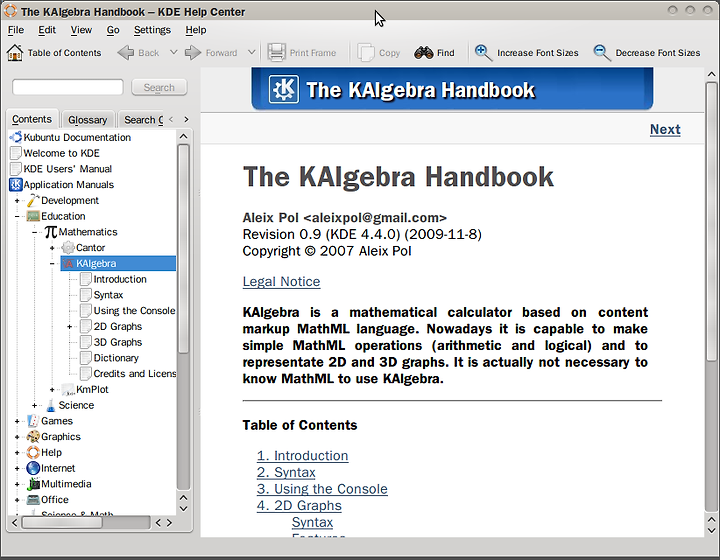Click the Find binoculars icon
The height and width of the screenshot is (560, 720).
(423, 53)
